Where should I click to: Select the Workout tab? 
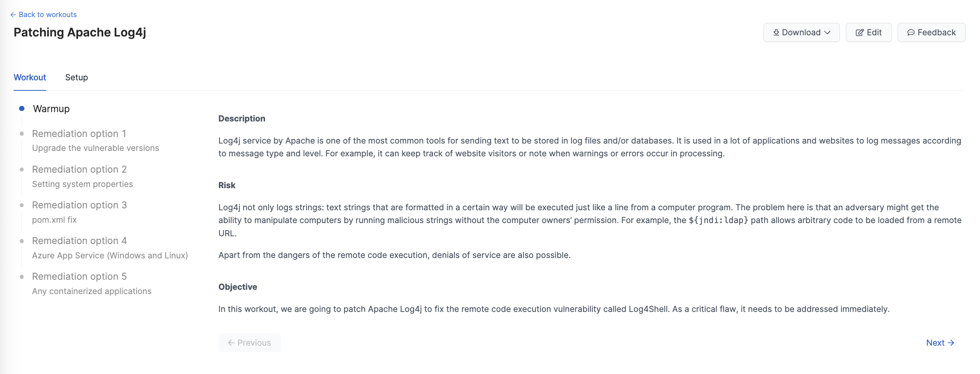[x=30, y=78]
